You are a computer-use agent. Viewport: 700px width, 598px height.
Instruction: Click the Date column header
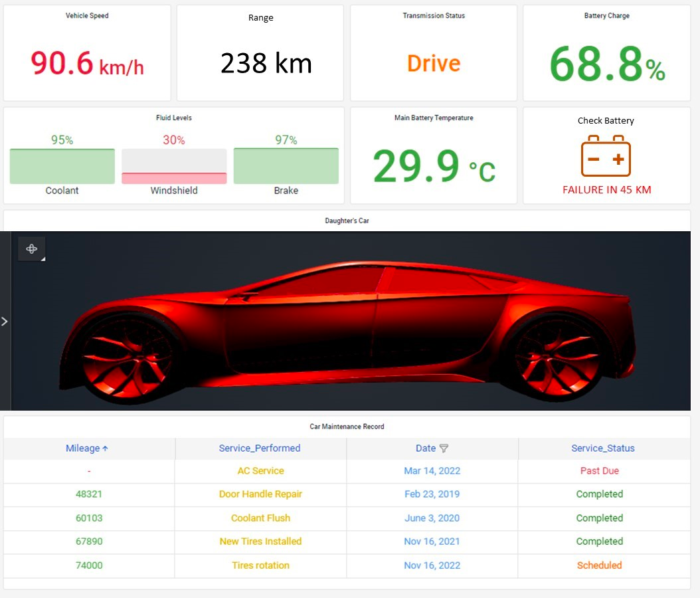426,448
